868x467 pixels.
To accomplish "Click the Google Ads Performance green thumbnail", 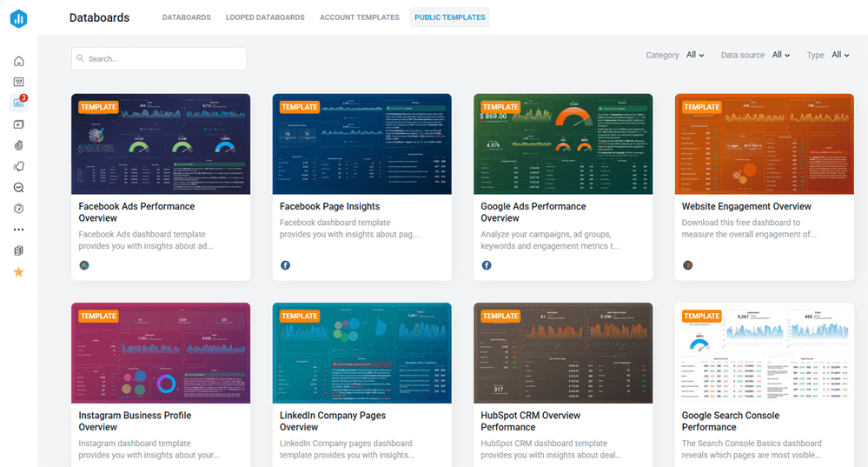I will click(x=563, y=144).
